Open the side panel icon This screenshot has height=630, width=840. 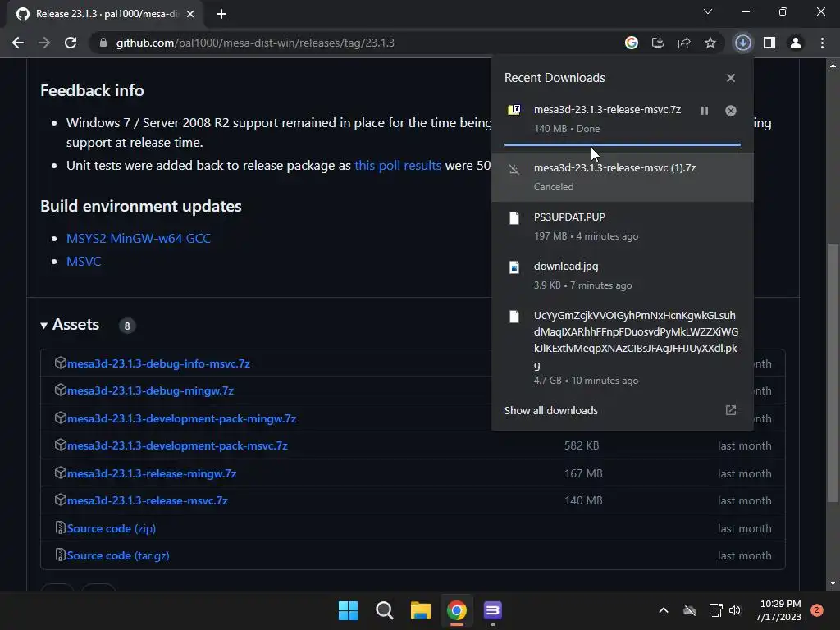(769, 43)
